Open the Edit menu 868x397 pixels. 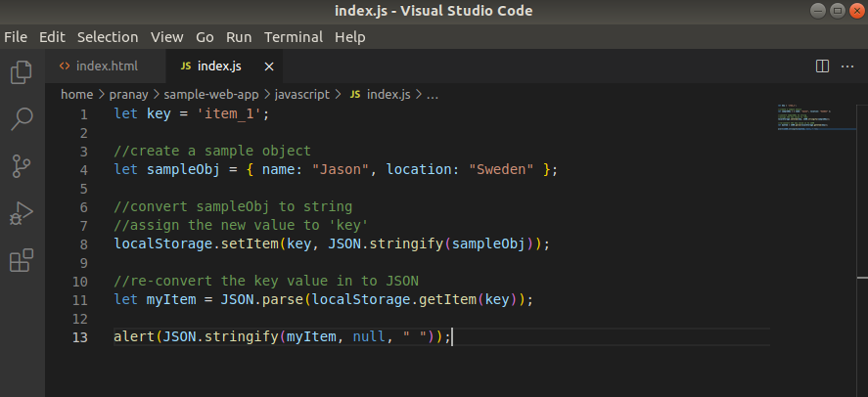[52, 37]
